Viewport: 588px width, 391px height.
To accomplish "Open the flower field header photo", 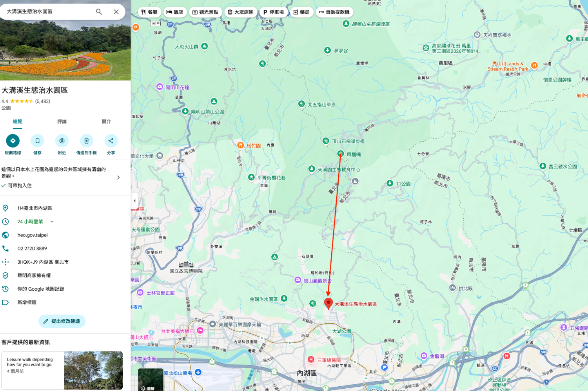I will (x=65, y=51).
